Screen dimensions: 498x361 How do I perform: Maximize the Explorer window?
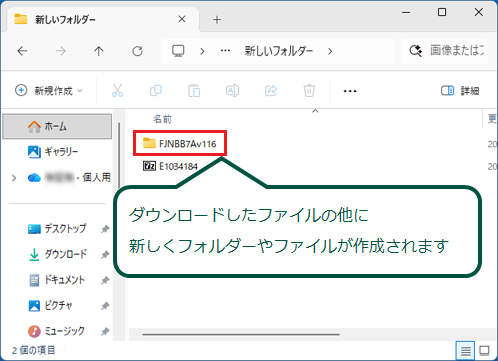pos(442,12)
